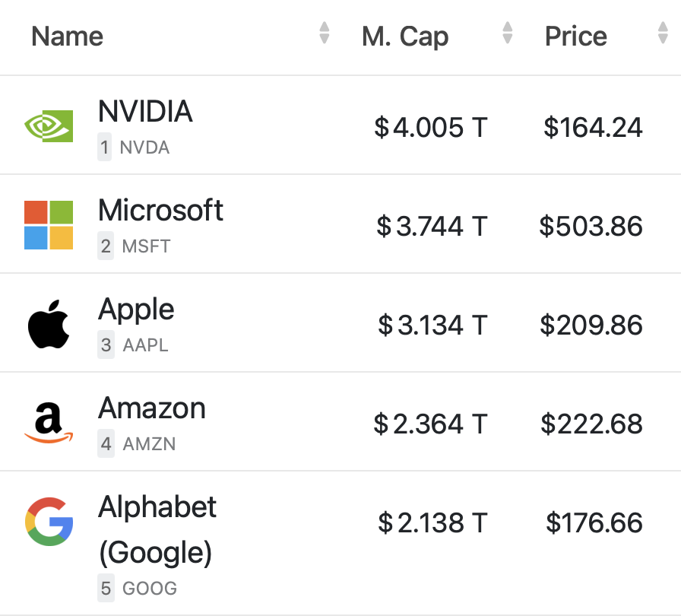Click the Microsoft four-square logo
Screen dimensions: 681x616
pos(49,225)
